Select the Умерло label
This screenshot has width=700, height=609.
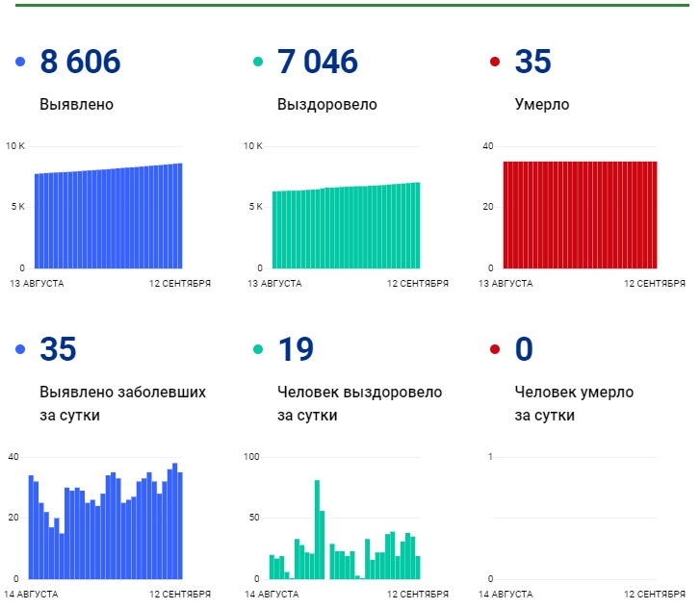tap(542, 105)
